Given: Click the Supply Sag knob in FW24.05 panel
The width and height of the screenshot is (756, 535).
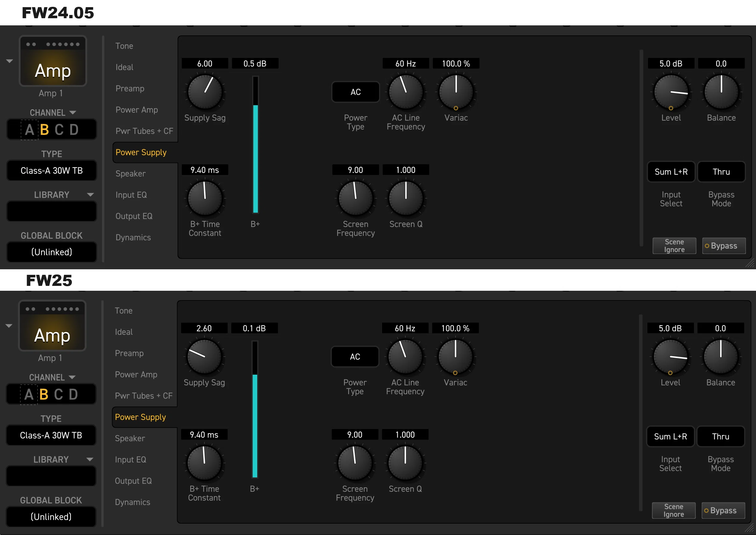Looking at the screenshot, I should pos(205,92).
